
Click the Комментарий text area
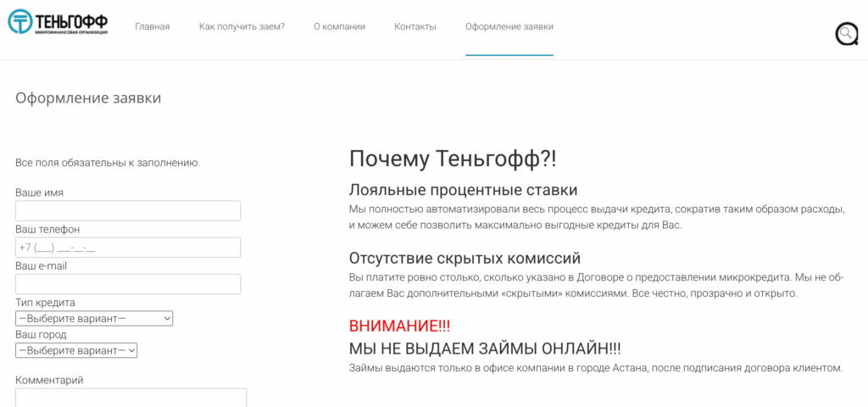tap(131, 398)
